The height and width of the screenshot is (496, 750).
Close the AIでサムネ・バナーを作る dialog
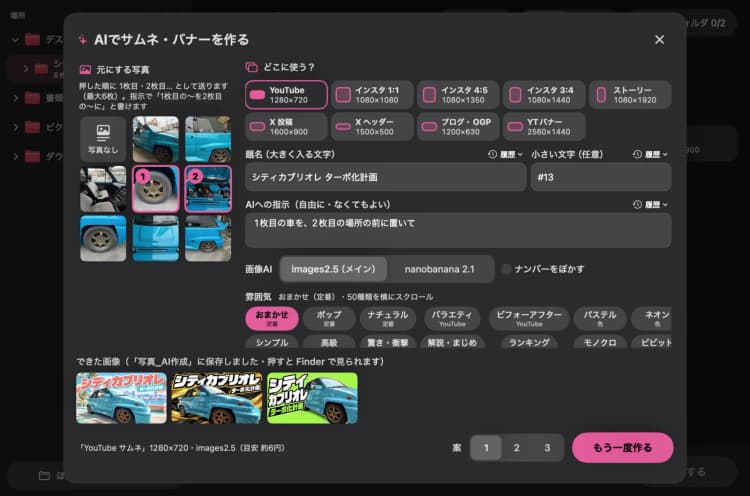[659, 40]
